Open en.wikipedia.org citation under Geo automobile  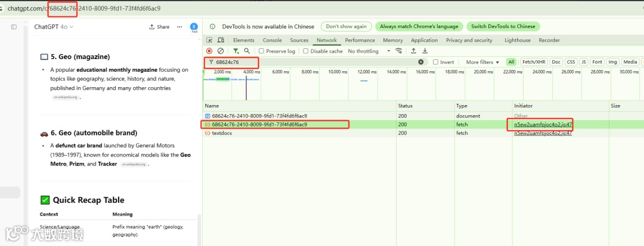coord(134,164)
